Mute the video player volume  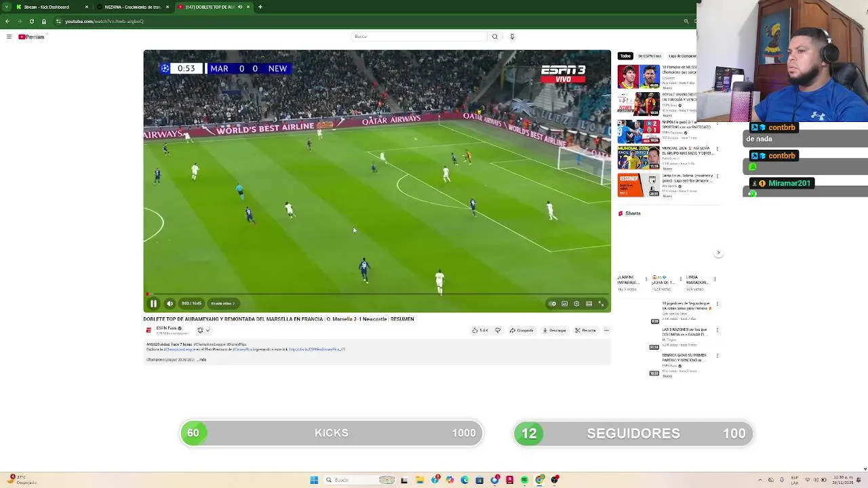click(x=170, y=304)
